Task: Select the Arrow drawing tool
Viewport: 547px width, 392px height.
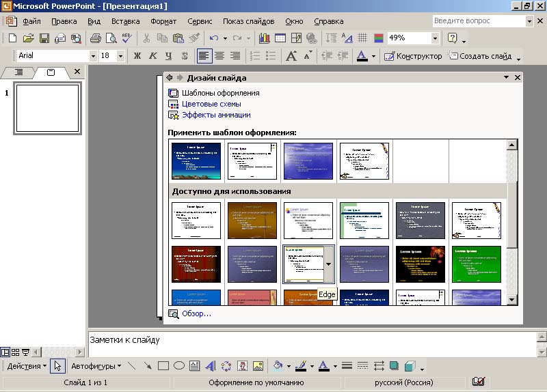Action: [148, 366]
